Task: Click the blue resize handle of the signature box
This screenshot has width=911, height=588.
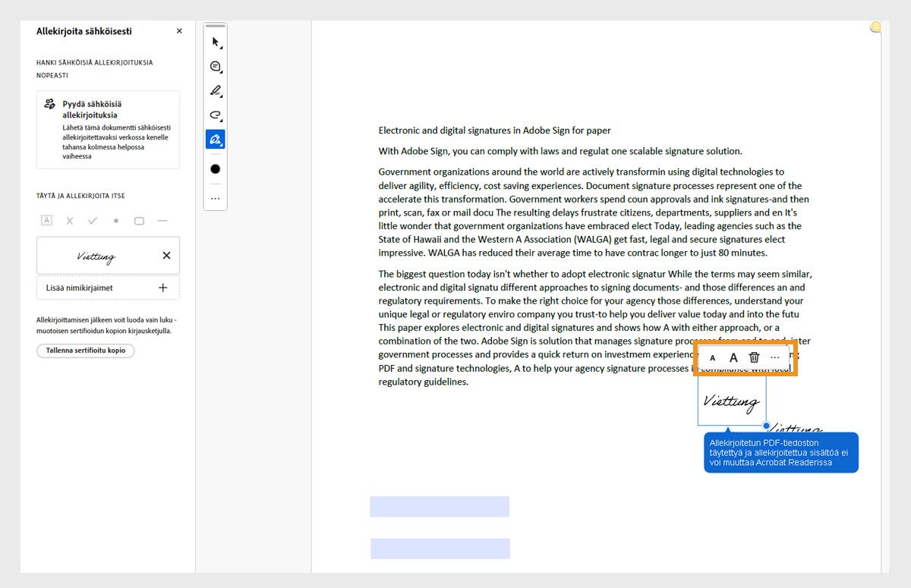Action: pyautogui.click(x=767, y=426)
